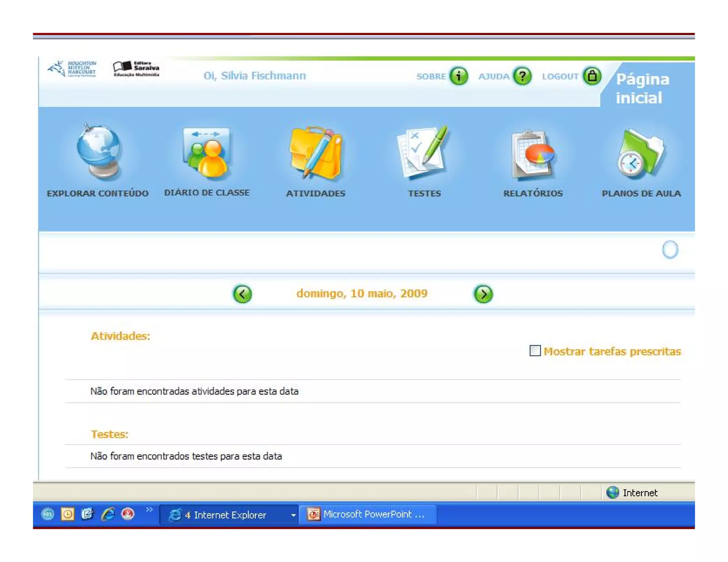The height and width of the screenshot is (562, 728).
Task: Expand the quick launch overflow chevron
Action: [149, 509]
